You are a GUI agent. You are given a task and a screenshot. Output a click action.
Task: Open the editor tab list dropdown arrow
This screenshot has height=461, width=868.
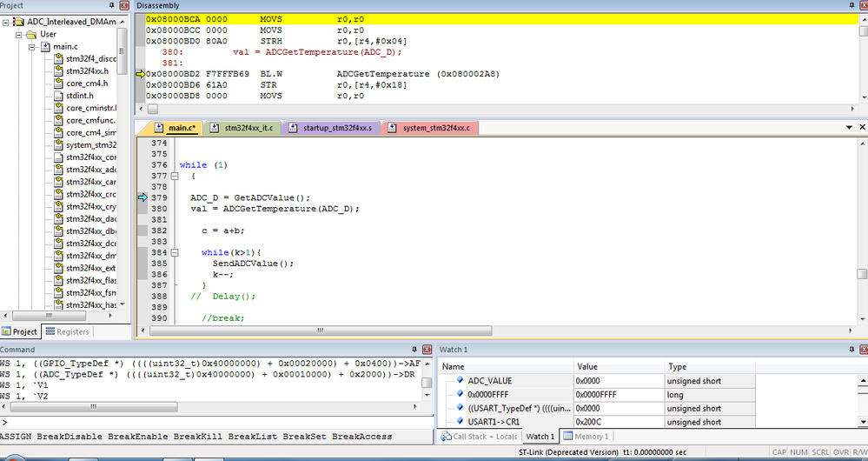click(x=850, y=128)
